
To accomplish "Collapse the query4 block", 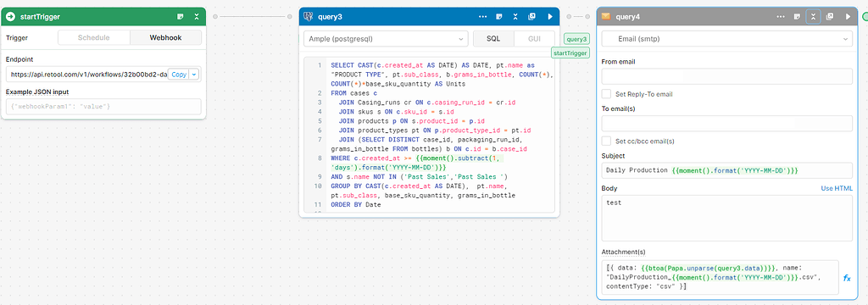I will (813, 17).
